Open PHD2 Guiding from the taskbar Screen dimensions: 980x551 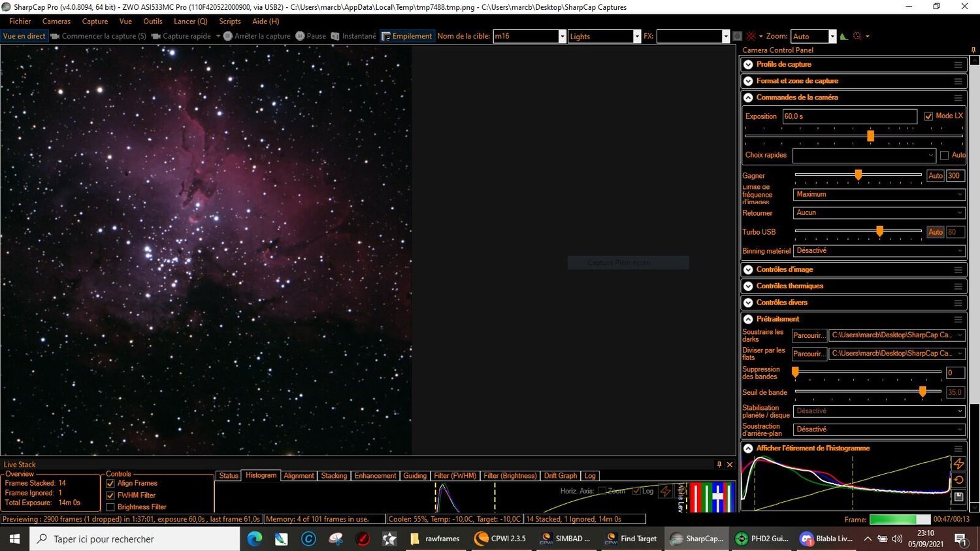[x=762, y=539]
